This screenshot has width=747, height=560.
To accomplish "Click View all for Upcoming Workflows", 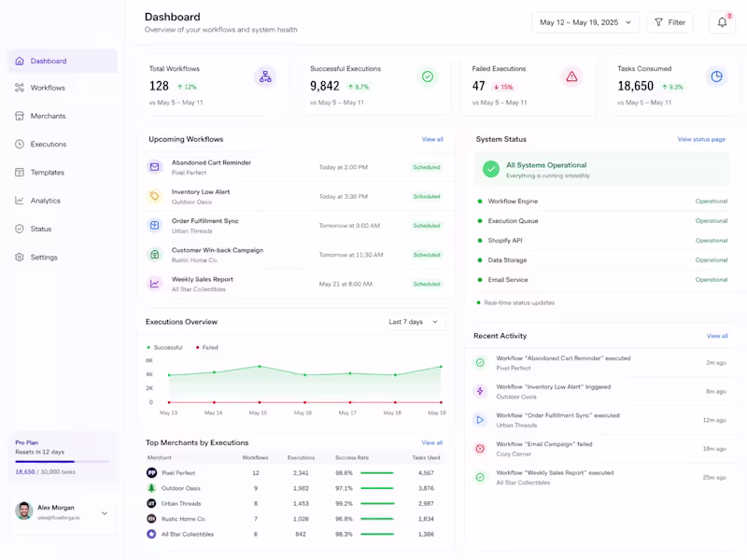I will (x=433, y=138).
